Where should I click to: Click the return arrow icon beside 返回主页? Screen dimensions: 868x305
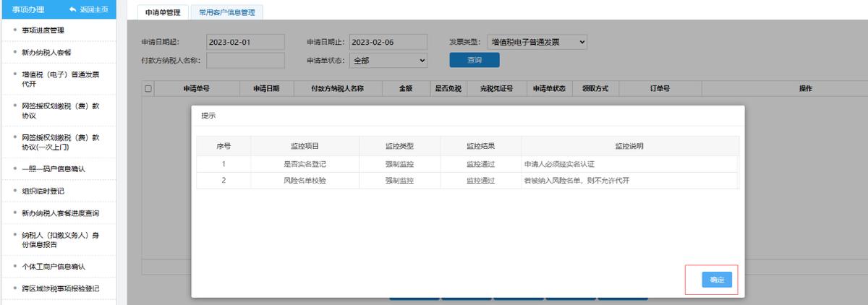click(72, 9)
